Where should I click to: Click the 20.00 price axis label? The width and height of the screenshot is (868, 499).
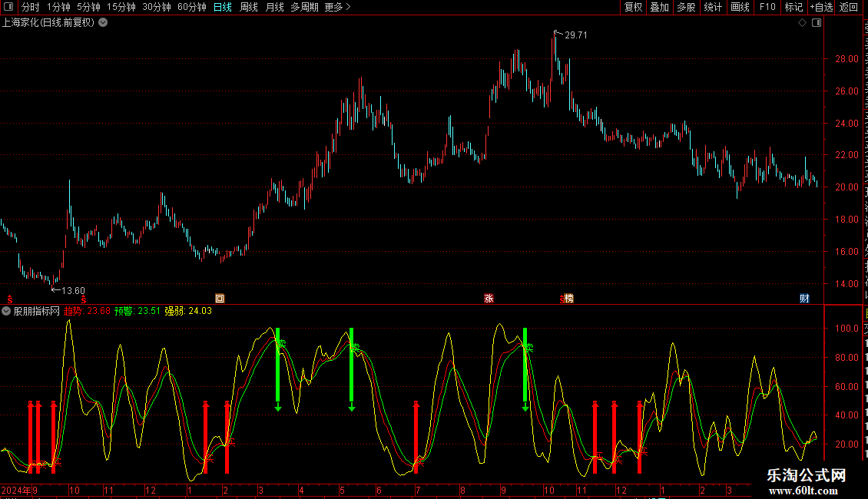tap(846, 187)
